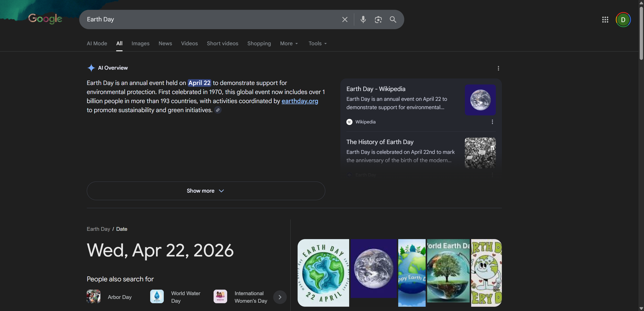This screenshot has width=644, height=311.
Task: Open AI Overview three-dot options menu
Action: [498, 68]
